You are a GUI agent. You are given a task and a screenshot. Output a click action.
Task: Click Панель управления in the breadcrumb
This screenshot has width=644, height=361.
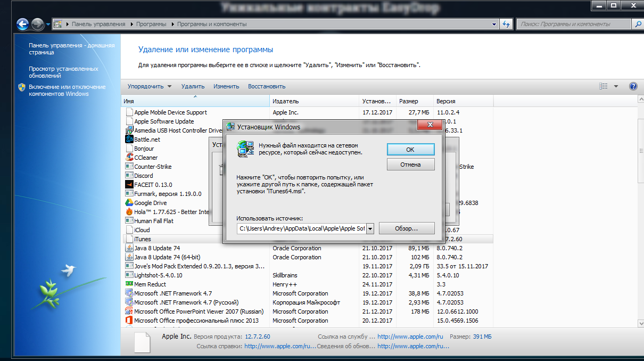[98, 24]
